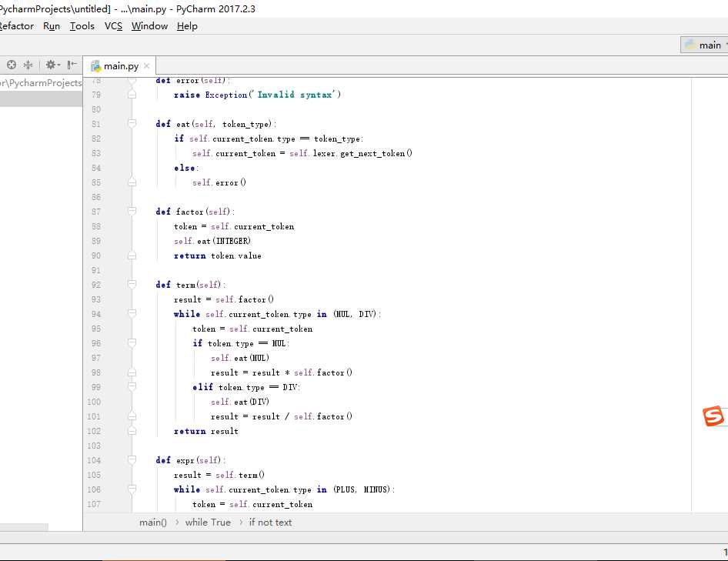This screenshot has width=728, height=561.
Task: Click '(MUL, DIV)' tuple on line 94
Action: click(x=355, y=315)
